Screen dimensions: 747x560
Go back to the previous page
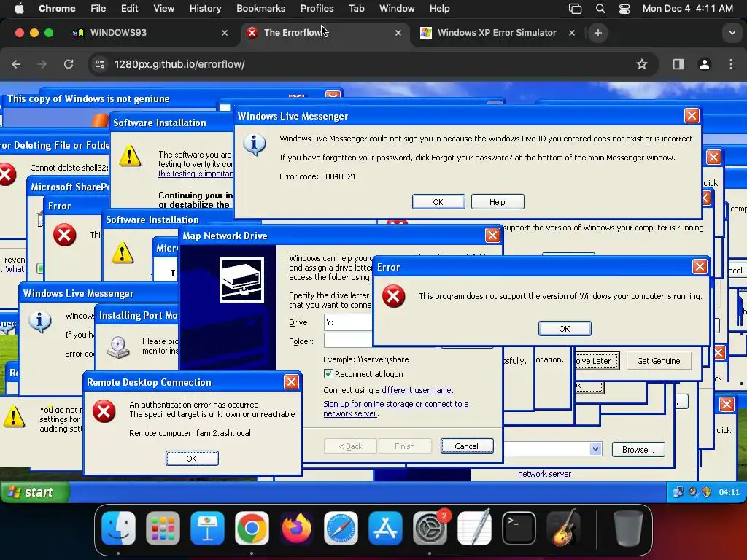click(16, 64)
